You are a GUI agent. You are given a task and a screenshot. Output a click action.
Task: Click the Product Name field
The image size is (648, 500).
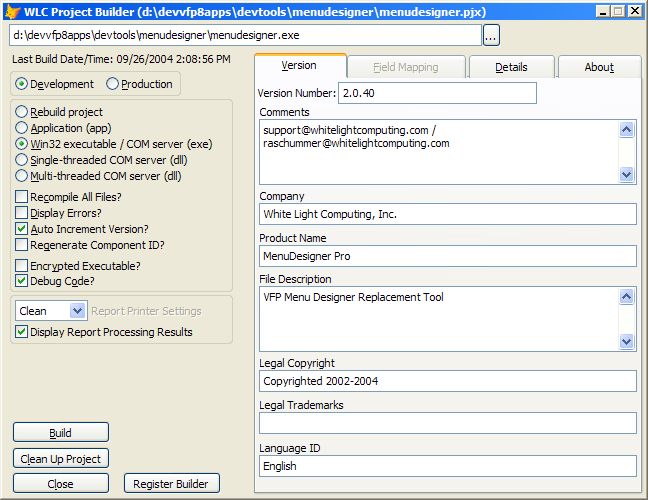[448, 256]
